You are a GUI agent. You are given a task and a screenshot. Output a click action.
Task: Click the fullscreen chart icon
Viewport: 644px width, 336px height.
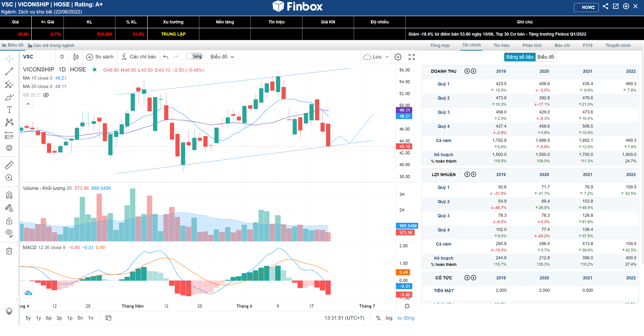point(412,57)
